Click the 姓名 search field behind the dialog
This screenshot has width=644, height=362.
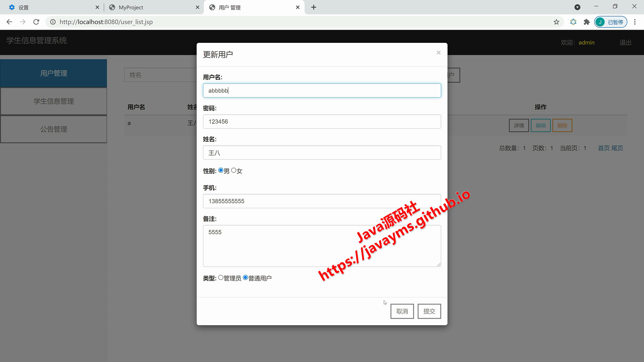tap(160, 75)
